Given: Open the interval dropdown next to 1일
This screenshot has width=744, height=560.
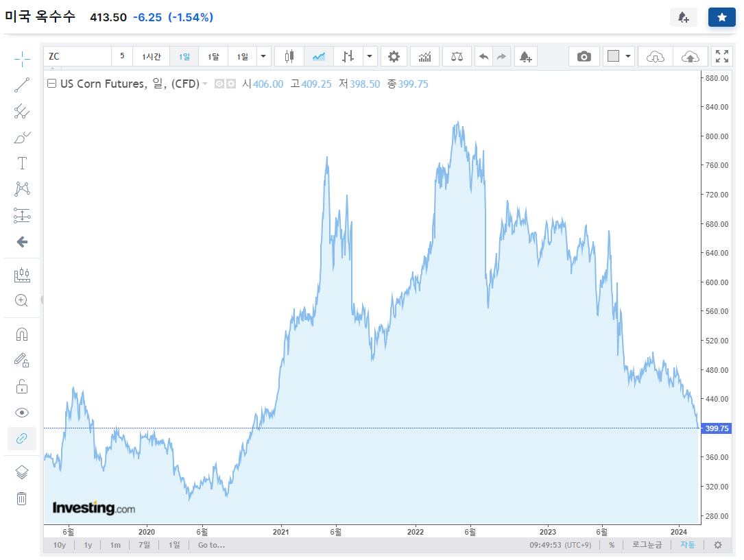Looking at the screenshot, I should (x=263, y=56).
